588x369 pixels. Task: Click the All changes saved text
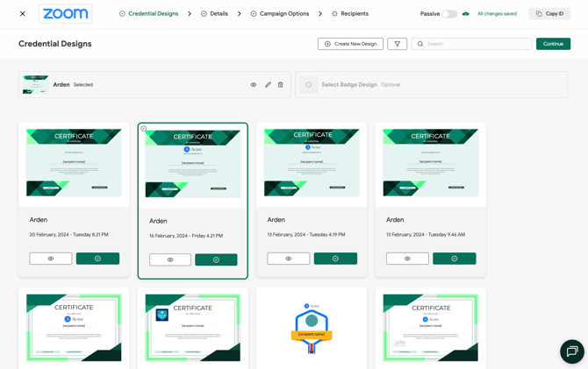[x=497, y=14]
